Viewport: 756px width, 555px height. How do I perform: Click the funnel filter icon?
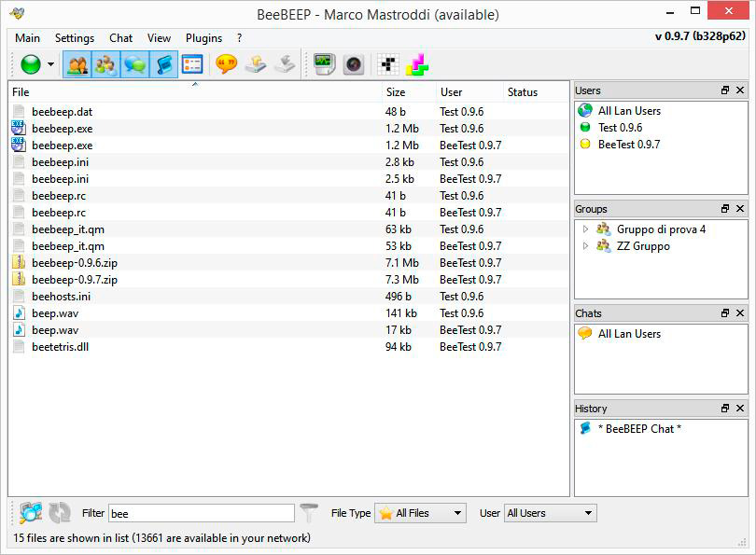tap(309, 513)
